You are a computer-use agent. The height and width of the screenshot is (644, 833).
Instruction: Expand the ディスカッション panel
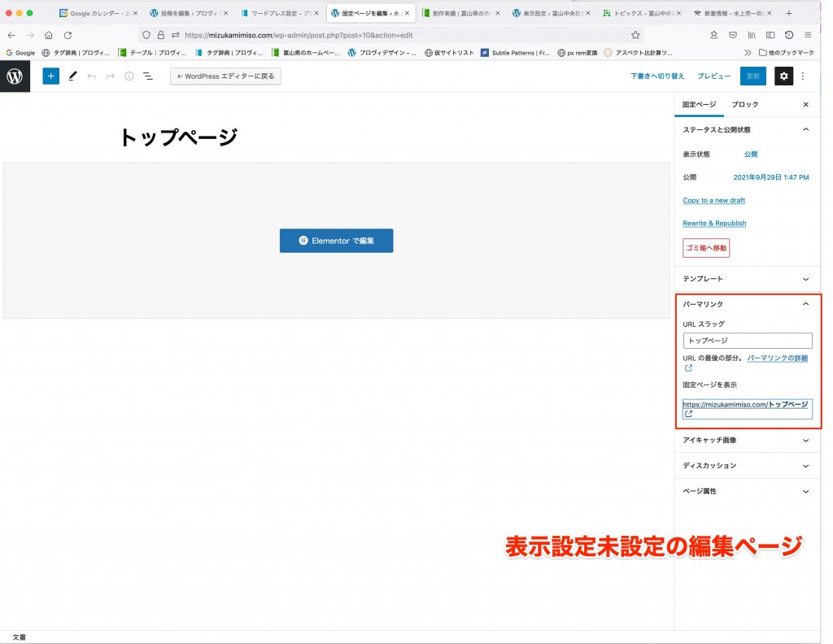click(805, 466)
